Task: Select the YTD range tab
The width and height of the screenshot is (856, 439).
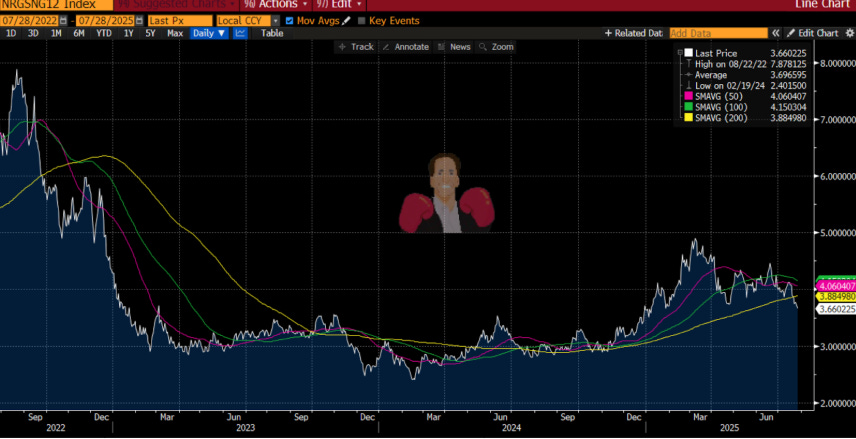Action: (x=104, y=33)
